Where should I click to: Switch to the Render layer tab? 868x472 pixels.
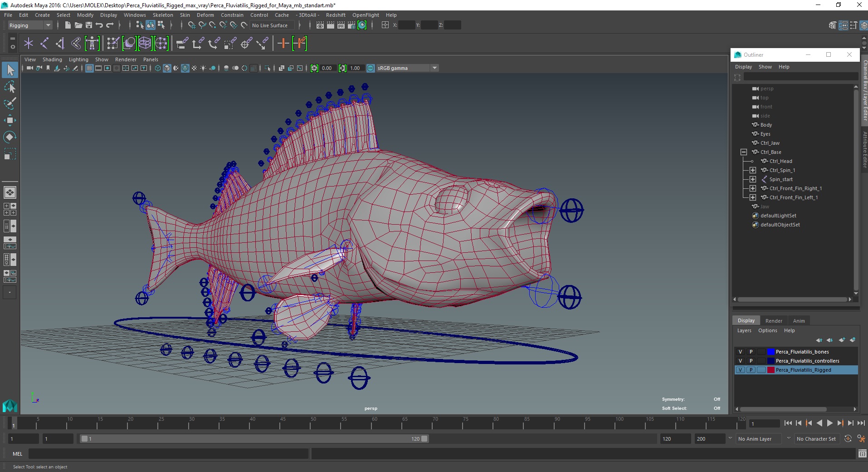coord(774,321)
